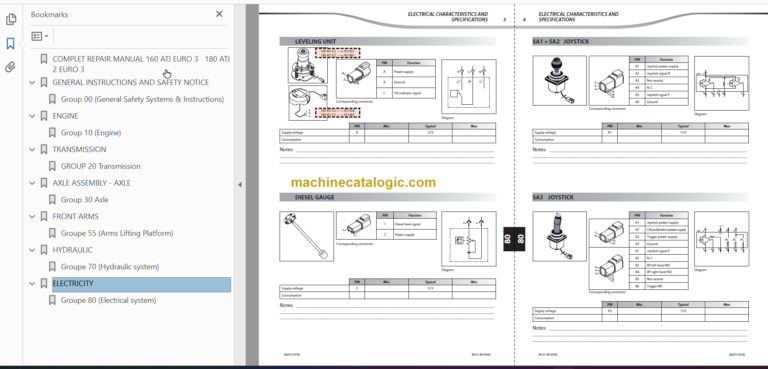This screenshot has width=768, height=369.
Task: Collapse GENERAL INSTRUCTIONS AND SAFETY NOTICE chevron
Action: [32, 83]
